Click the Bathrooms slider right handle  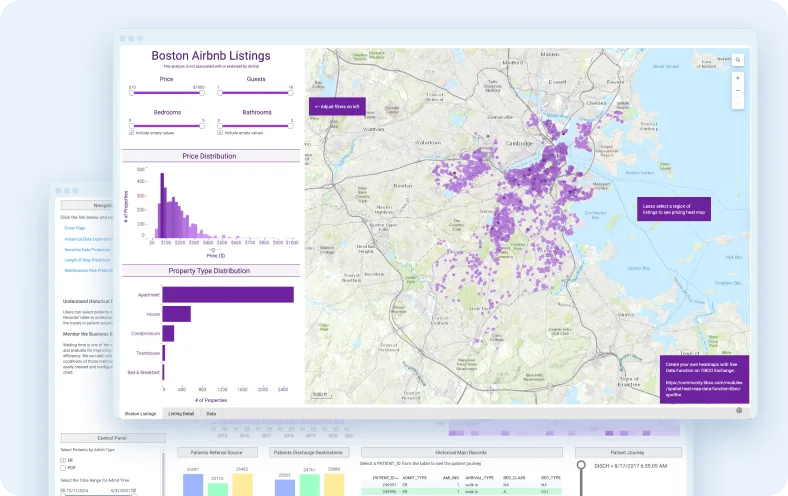[290, 126]
